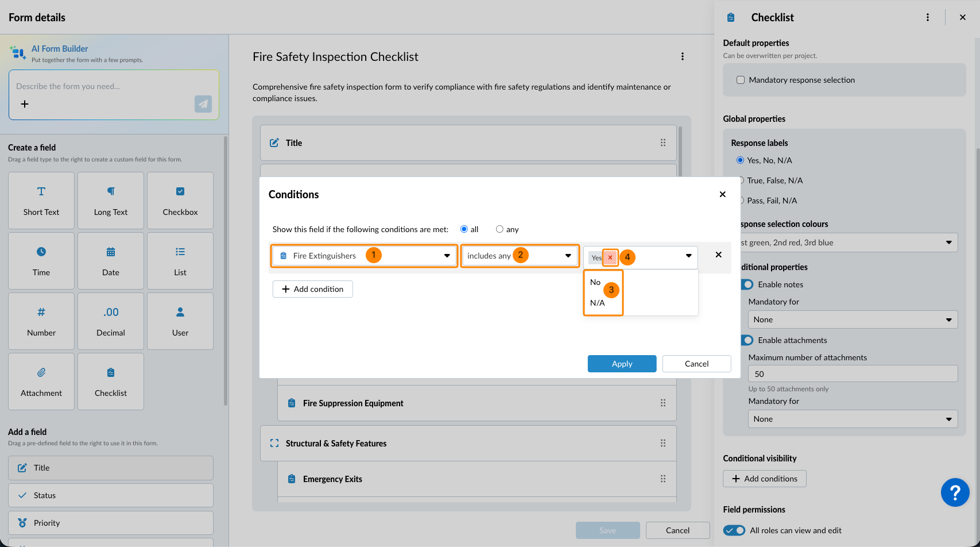Image resolution: width=980 pixels, height=547 pixels.
Task: Click the blue help question mark icon
Action: (955, 492)
